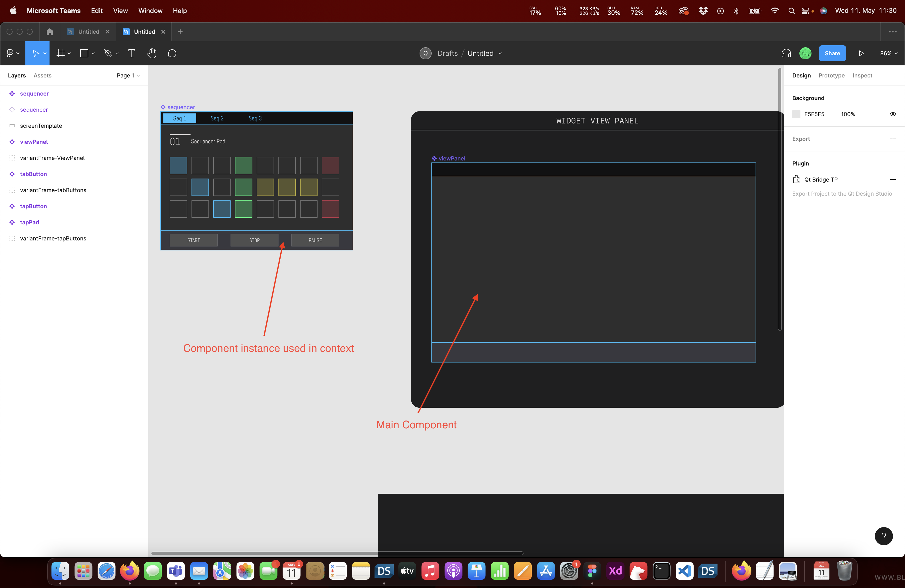Select the Frame tool
The height and width of the screenshot is (588, 905).
pyautogui.click(x=60, y=53)
